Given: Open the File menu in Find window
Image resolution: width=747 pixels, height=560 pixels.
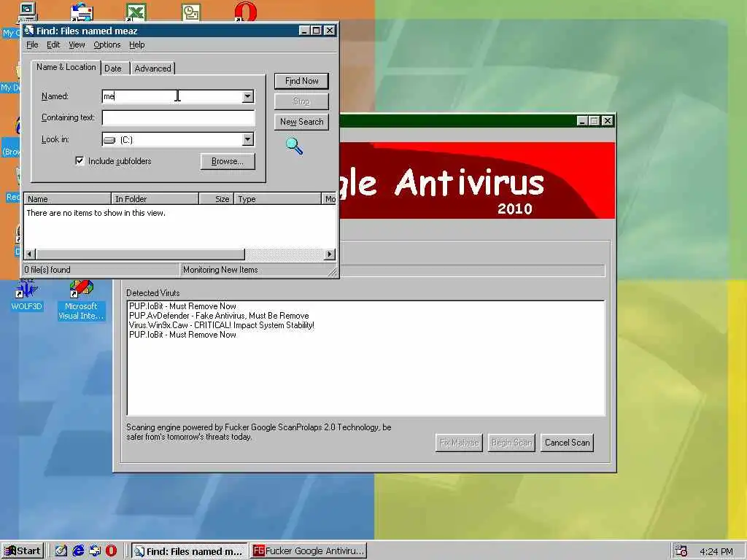Looking at the screenshot, I should [x=32, y=44].
